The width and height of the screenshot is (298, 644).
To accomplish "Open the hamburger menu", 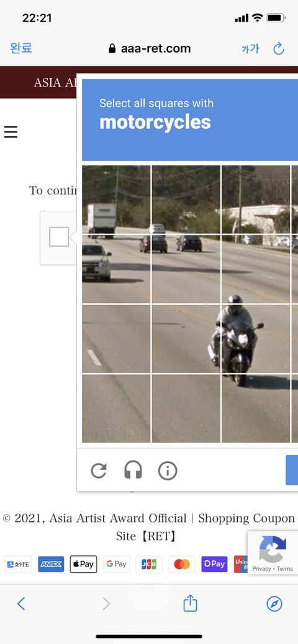I will tap(11, 132).
